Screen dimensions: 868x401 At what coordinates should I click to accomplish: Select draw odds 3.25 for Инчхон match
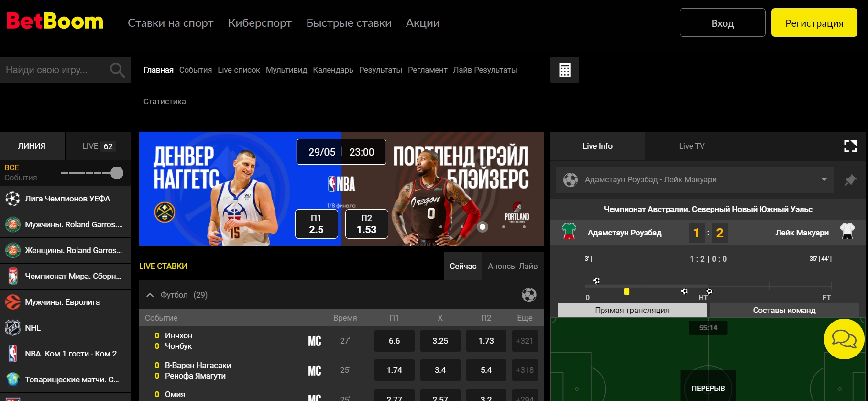[x=440, y=341]
